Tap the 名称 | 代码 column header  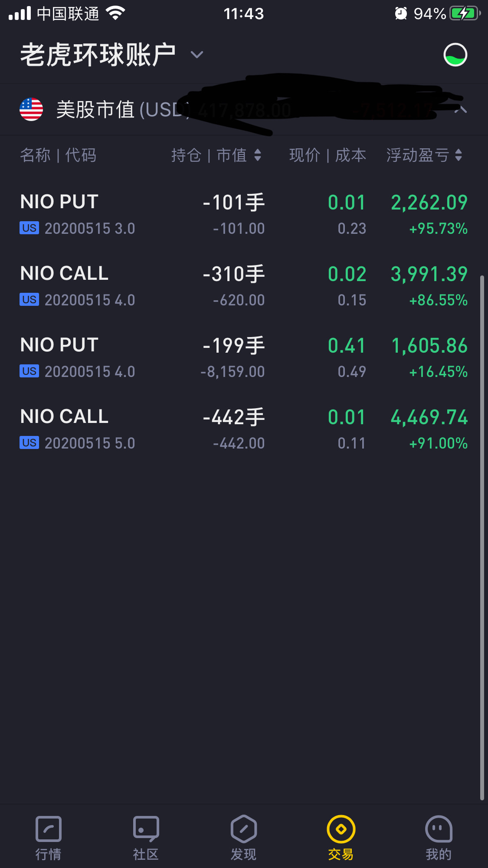tap(58, 155)
